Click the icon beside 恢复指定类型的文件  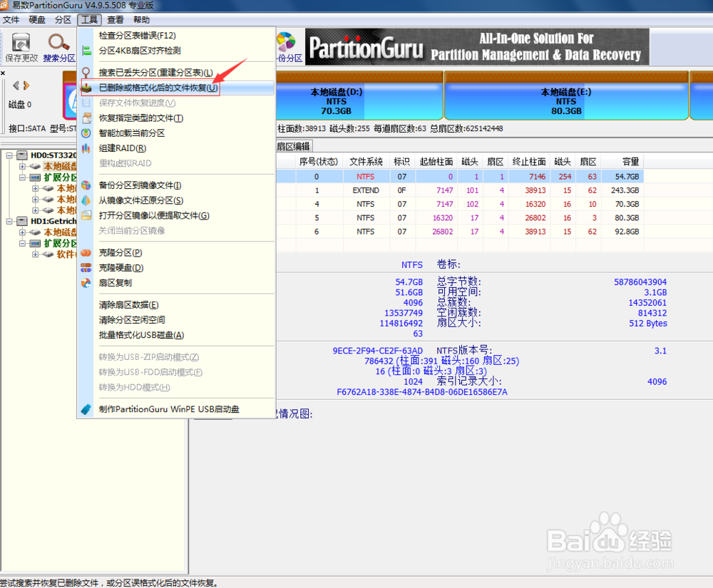(86, 118)
